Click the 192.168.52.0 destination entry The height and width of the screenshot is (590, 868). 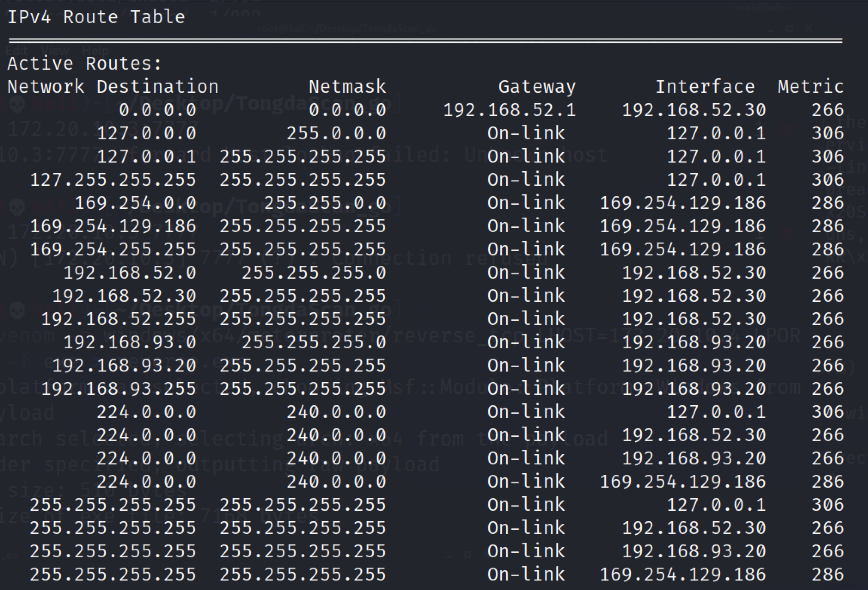point(130,273)
